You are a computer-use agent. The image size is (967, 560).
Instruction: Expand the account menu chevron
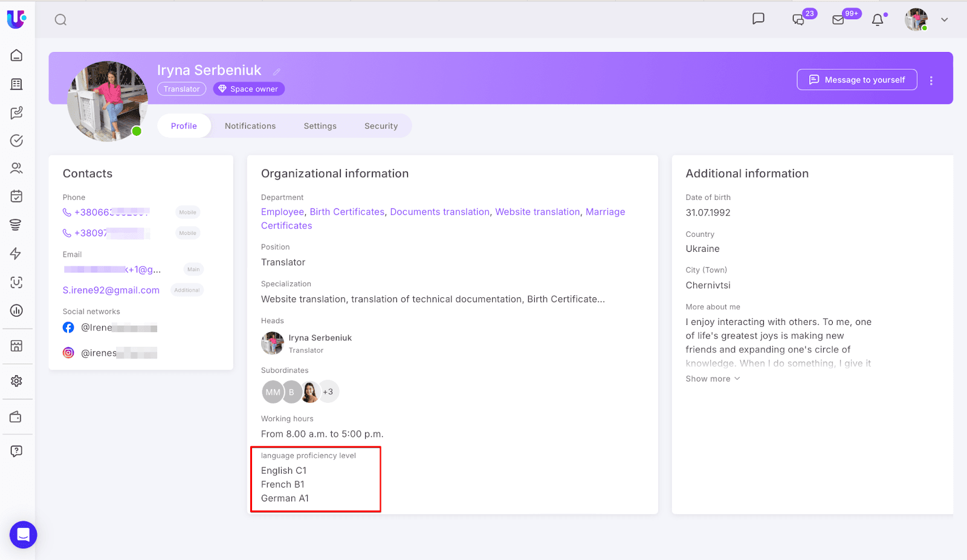[x=944, y=20]
